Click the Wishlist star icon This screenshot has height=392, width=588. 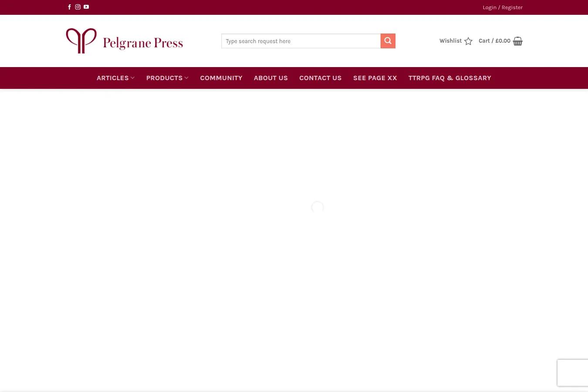468,41
